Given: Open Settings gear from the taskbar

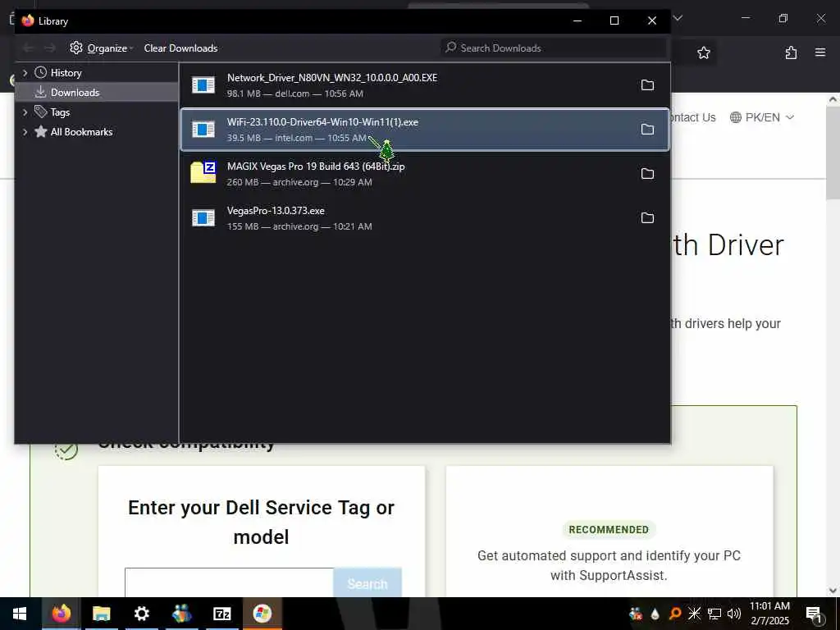Looking at the screenshot, I should pyautogui.click(x=141, y=614).
